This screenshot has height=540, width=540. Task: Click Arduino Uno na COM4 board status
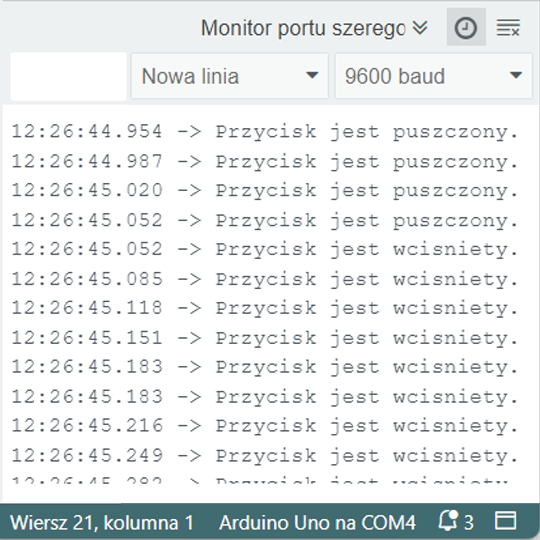tap(317, 522)
